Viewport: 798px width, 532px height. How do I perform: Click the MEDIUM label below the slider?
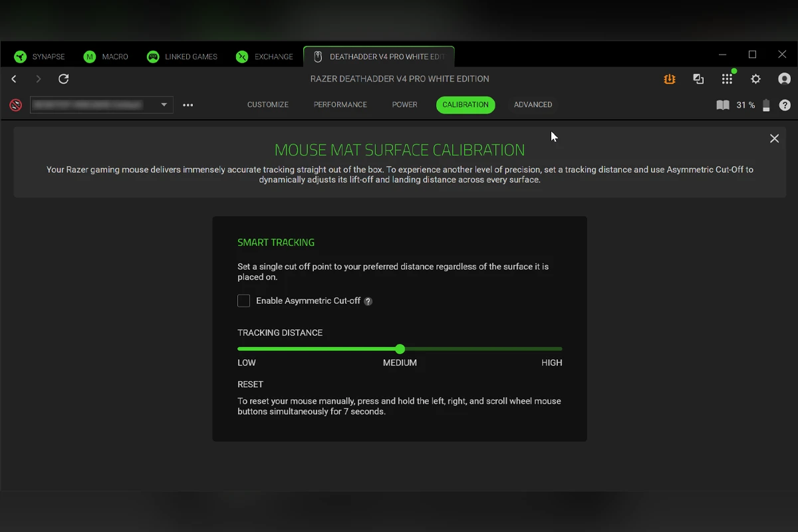(x=400, y=363)
